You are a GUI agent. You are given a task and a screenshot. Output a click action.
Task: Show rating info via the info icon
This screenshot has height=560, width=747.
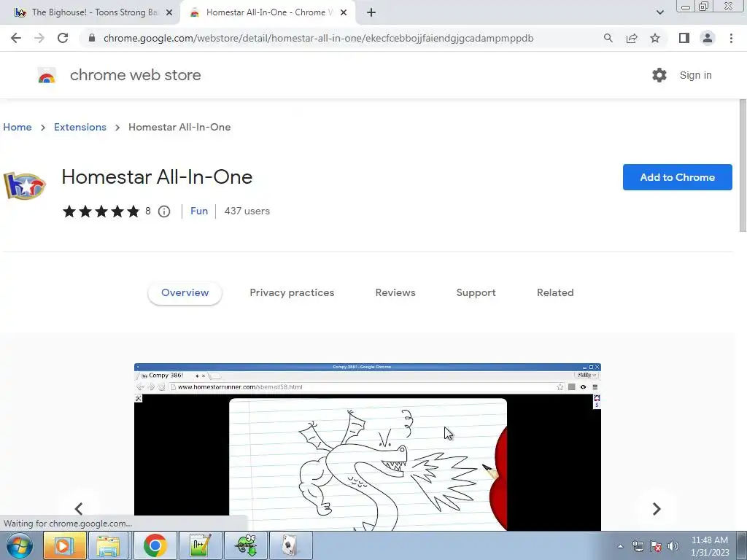pyautogui.click(x=164, y=211)
